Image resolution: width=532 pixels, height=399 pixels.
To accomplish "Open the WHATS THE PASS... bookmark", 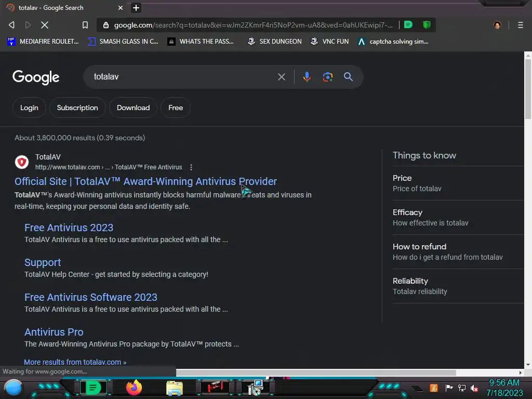I will (x=201, y=42).
